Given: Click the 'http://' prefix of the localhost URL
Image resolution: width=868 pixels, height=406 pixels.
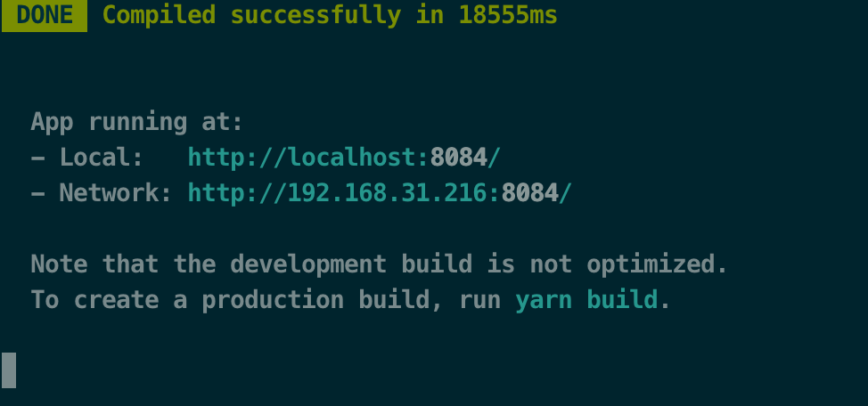Looking at the screenshot, I should (x=237, y=157).
